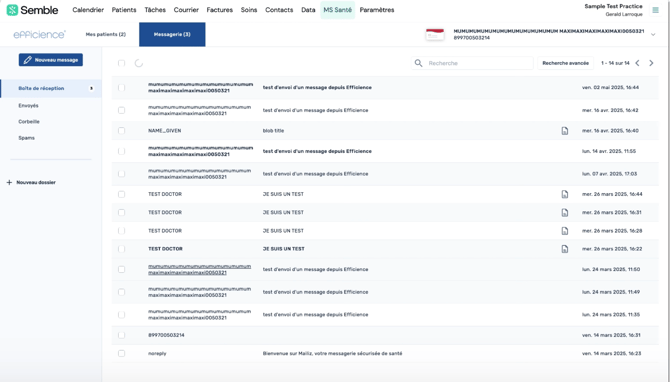Click the health card icon in header
This screenshot has height=382, width=670.
(435, 34)
